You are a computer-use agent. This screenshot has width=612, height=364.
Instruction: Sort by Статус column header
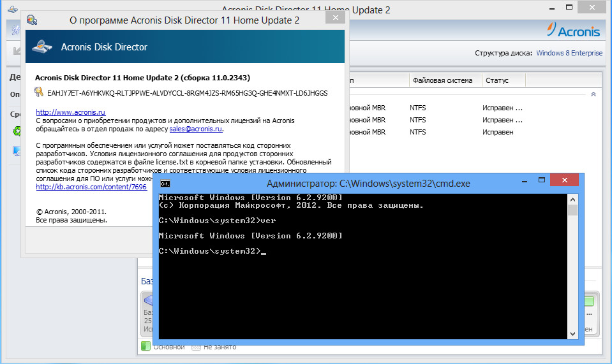[x=497, y=80]
